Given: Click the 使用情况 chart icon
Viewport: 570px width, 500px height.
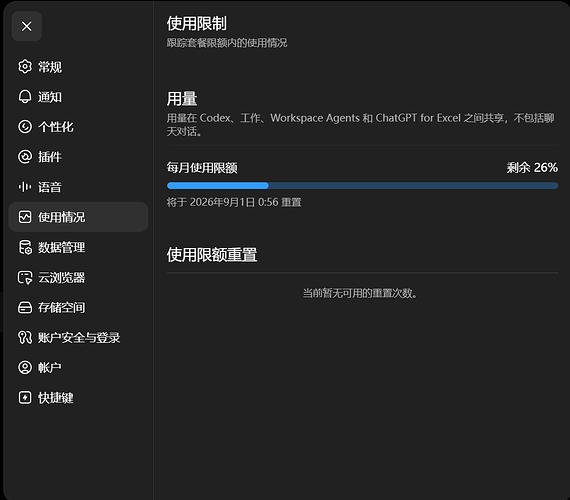Looking at the screenshot, I should [25, 217].
